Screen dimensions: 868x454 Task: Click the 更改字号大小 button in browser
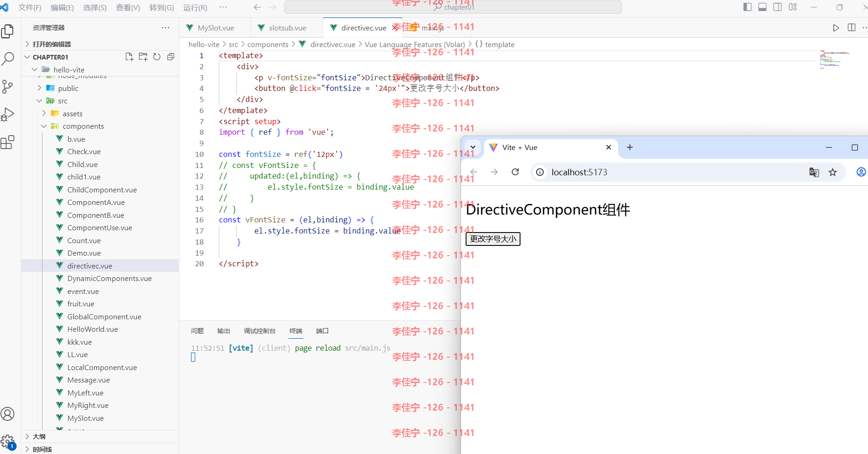pyautogui.click(x=493, y=239)
